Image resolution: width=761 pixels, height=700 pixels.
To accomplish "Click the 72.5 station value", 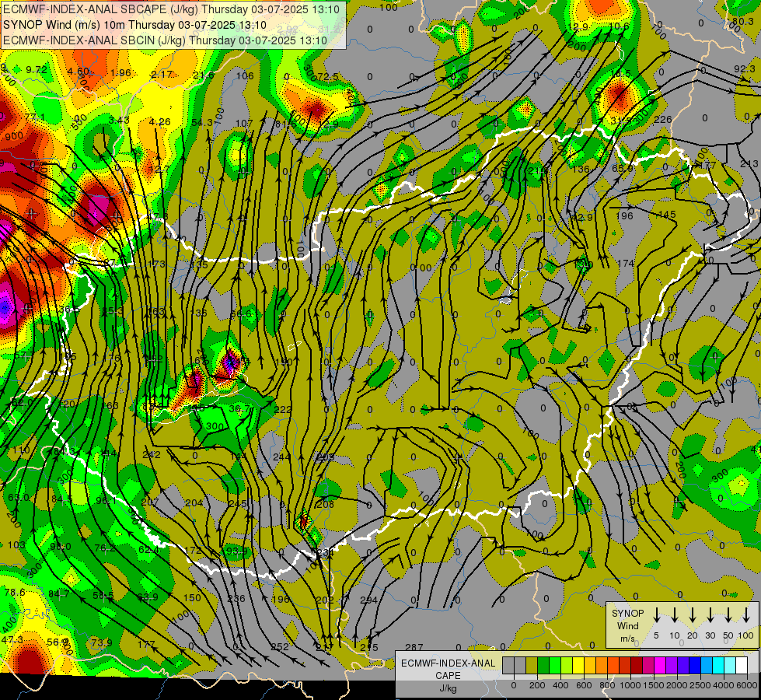I will 327,77.
